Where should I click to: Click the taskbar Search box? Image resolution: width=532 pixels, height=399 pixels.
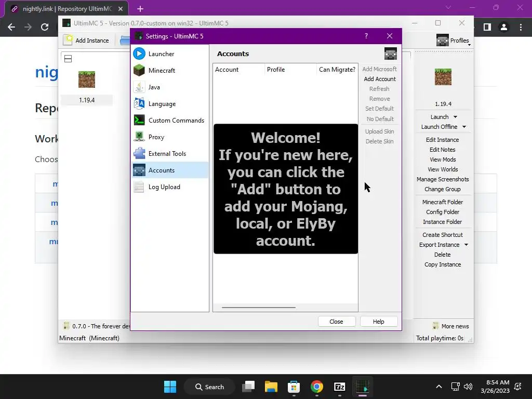(210, 387)
